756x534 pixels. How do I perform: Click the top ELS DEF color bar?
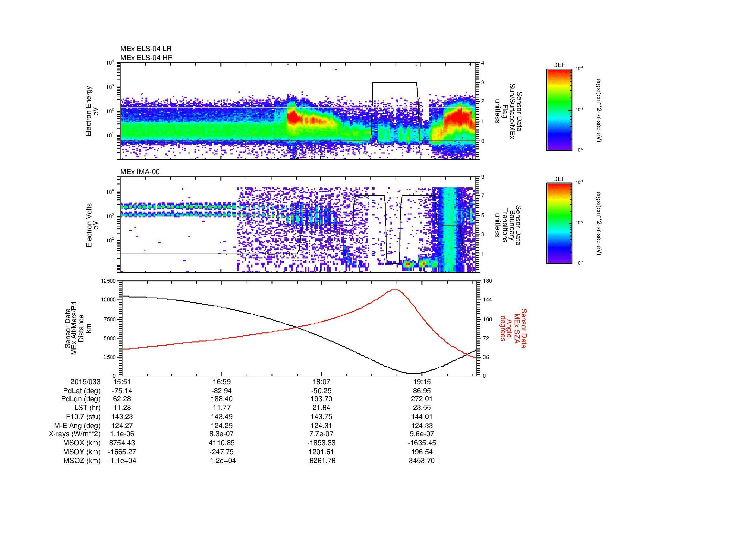click(559, 110)
